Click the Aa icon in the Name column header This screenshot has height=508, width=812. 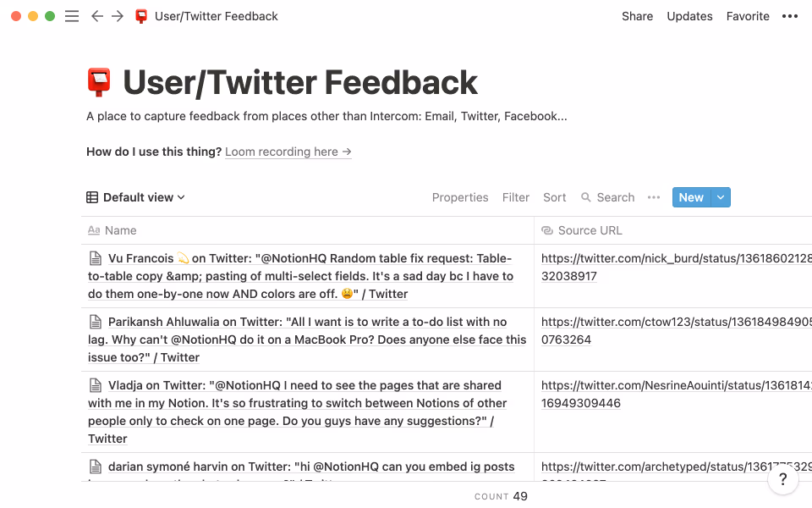coord(96,229)
